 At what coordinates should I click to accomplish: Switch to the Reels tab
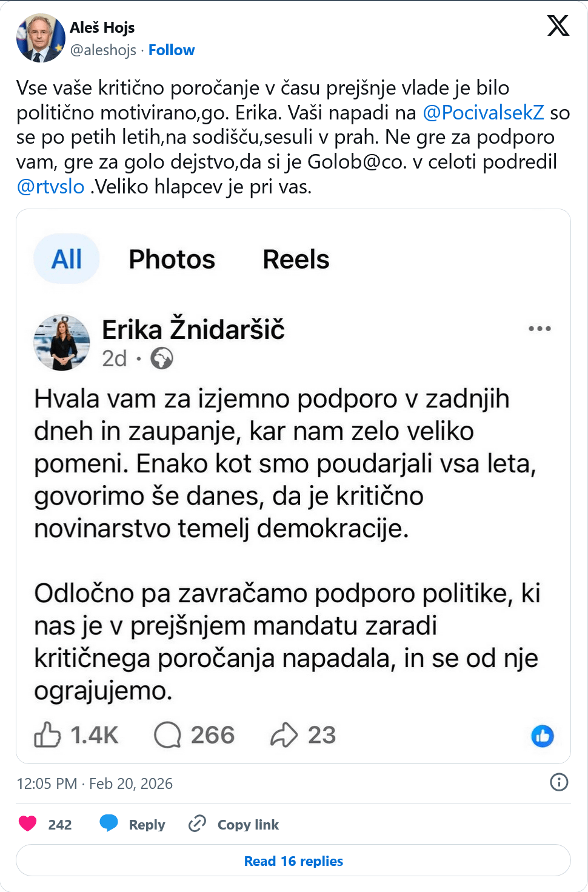(x=296, y=260)
